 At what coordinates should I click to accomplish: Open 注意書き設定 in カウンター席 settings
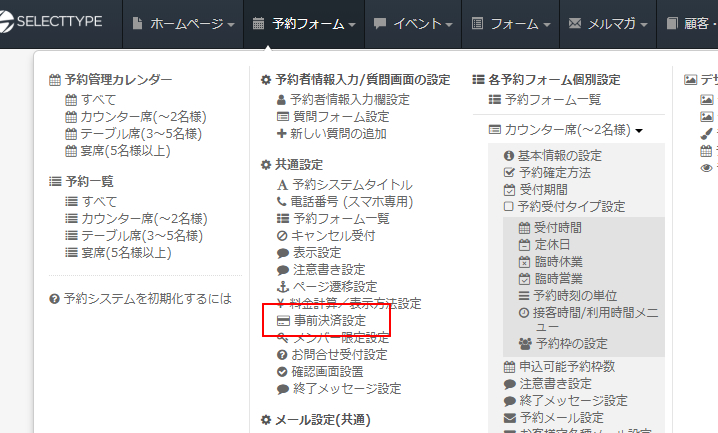pos(548,384)
